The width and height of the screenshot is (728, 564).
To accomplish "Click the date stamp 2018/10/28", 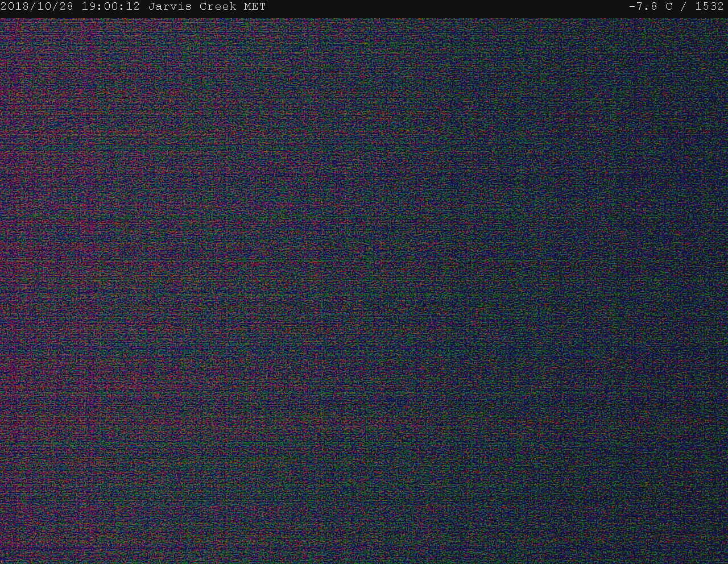I will [x=38, y=7].
